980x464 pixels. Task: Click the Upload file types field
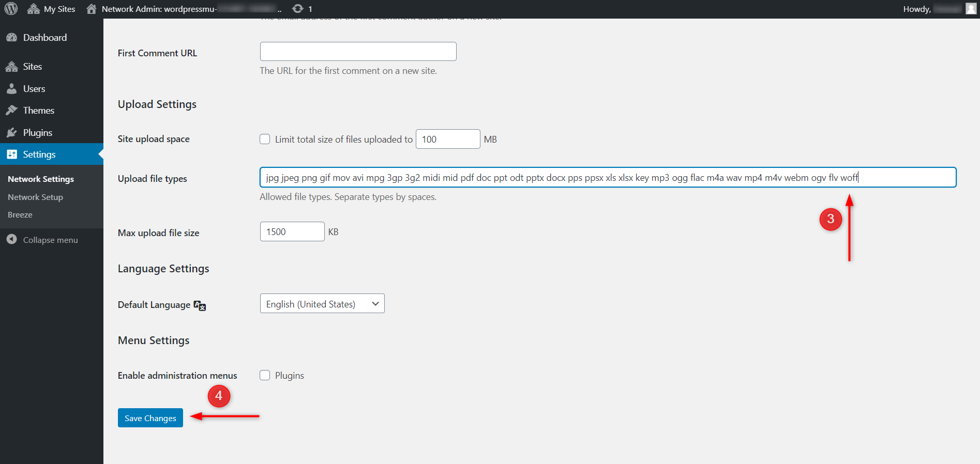(x=608, y=177)
